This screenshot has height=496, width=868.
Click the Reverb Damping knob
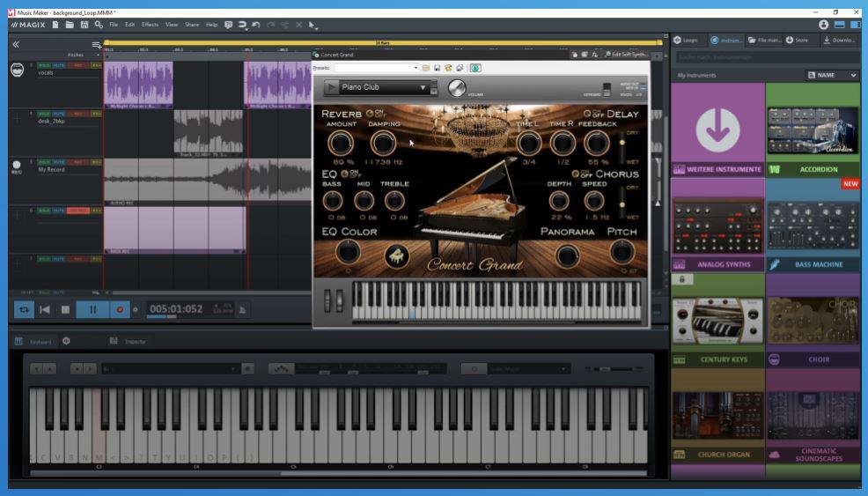click(x=383, y=144)
